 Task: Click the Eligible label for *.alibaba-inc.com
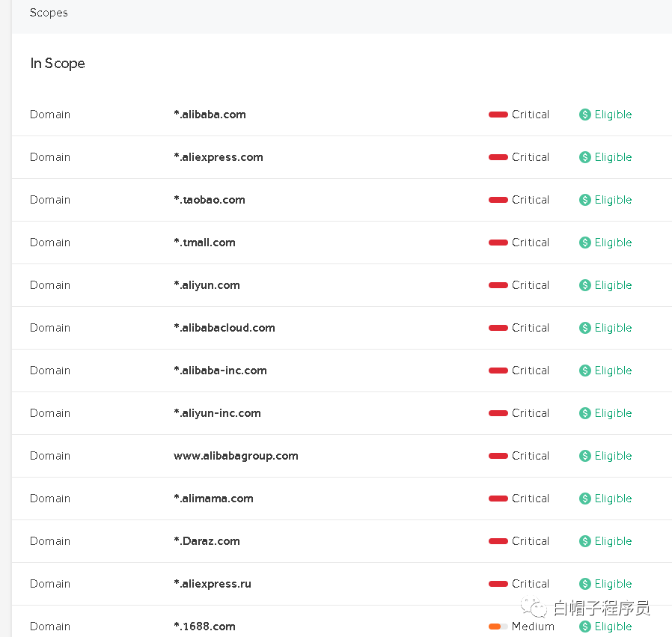click(x=613, y=371)
